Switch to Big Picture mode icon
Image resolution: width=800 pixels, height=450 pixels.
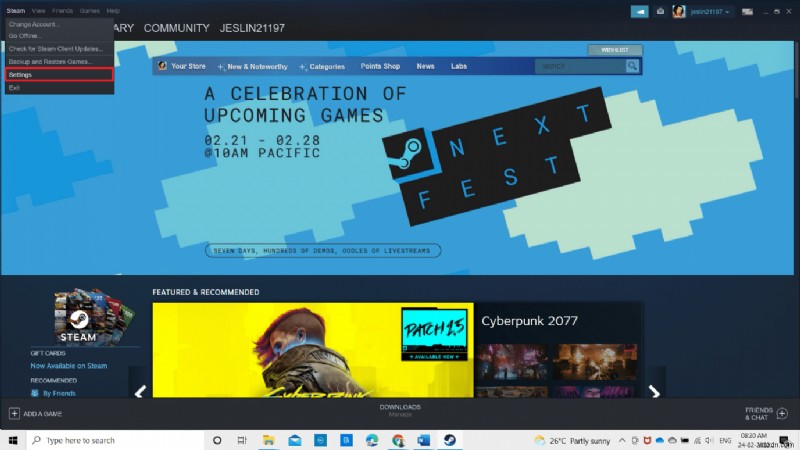[x=747, y=12]
